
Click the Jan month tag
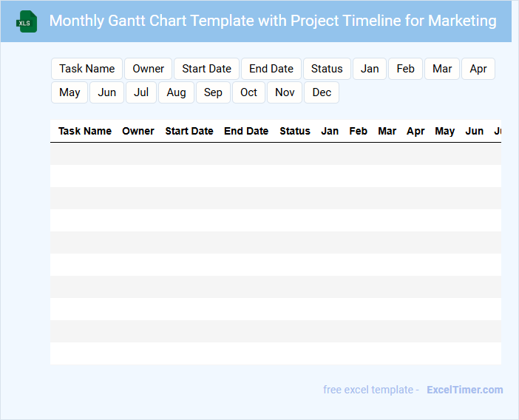370,69
